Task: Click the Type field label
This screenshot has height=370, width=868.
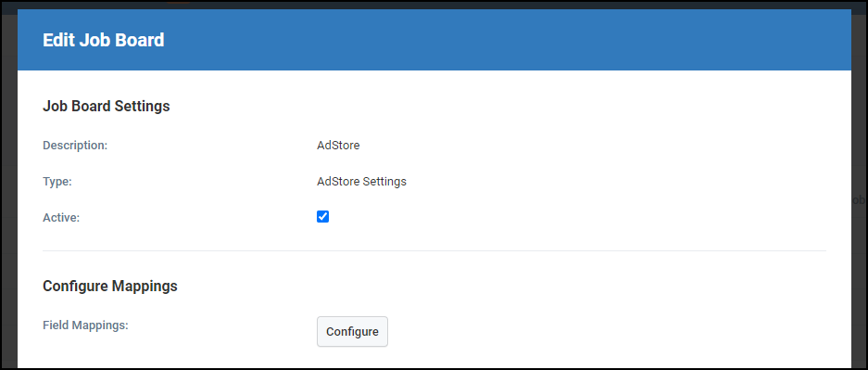Action: [x=57, y=182]
